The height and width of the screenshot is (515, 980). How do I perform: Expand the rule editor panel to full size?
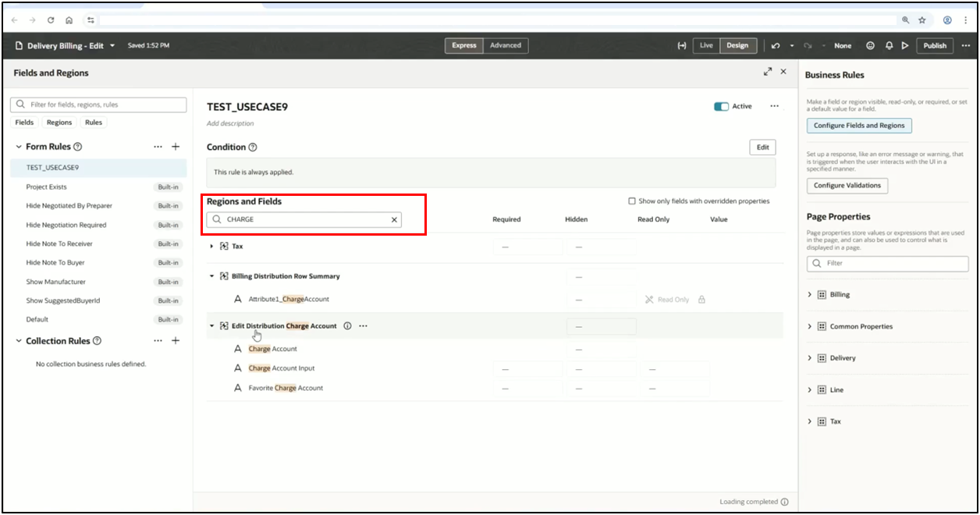point(768,72)
